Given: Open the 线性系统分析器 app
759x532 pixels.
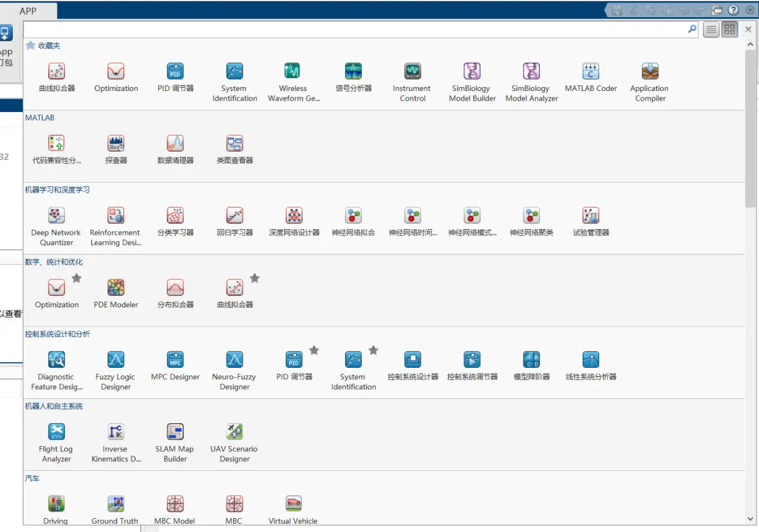Looking at the screenshot, I should click(x=590, y=366).
